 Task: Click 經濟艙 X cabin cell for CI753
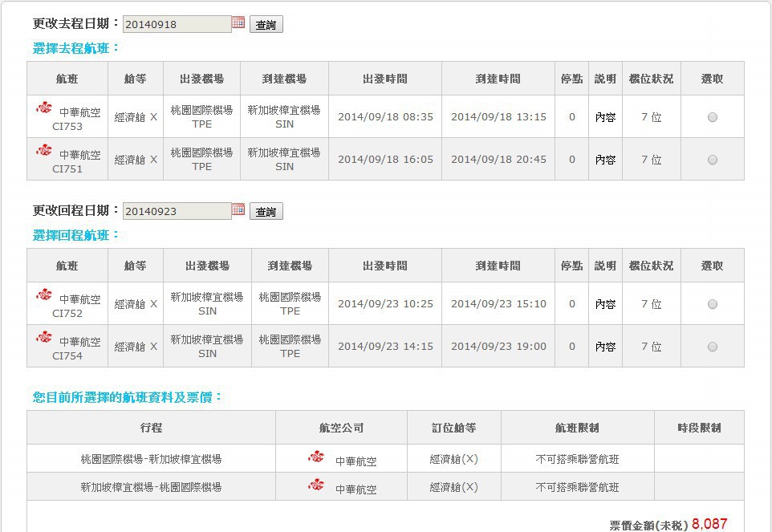(136, 117)
